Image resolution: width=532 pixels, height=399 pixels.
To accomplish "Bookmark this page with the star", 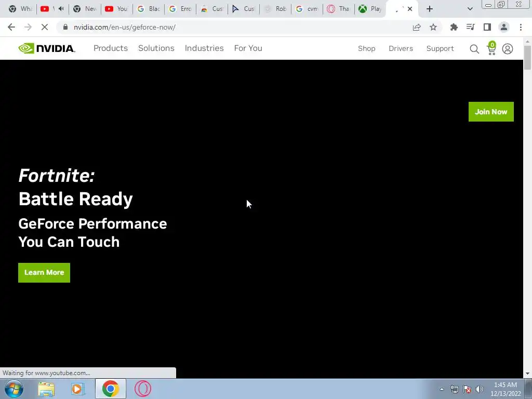I will 433,27.
